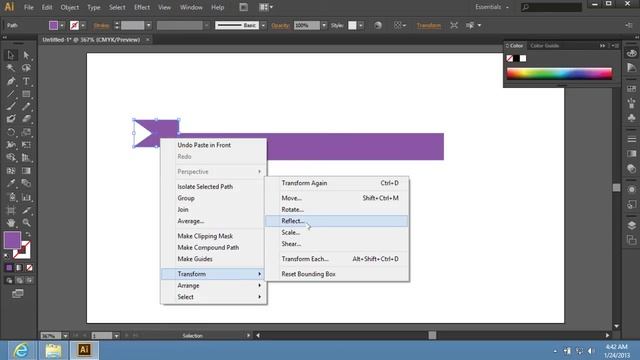Choose the Eraser tool
The height and width of the screenshot is (360, 640).
(x=26, y=119)
